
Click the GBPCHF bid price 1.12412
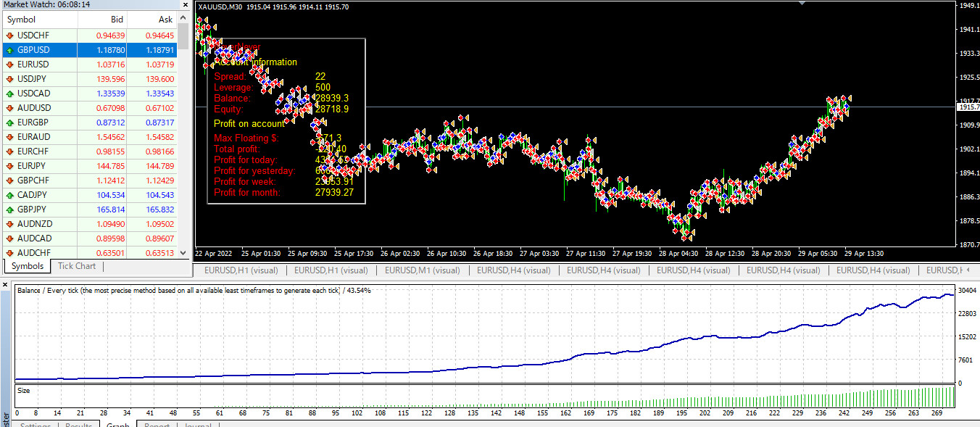(x=110, y=181)
